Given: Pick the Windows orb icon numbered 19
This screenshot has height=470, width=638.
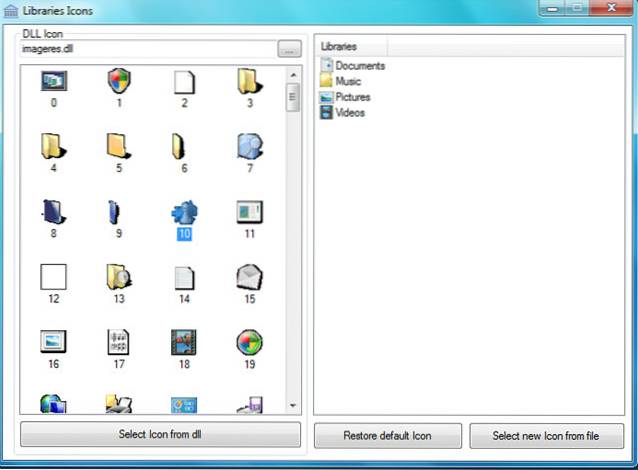Looking at the screenshot, I should click(x=249, y=342).
